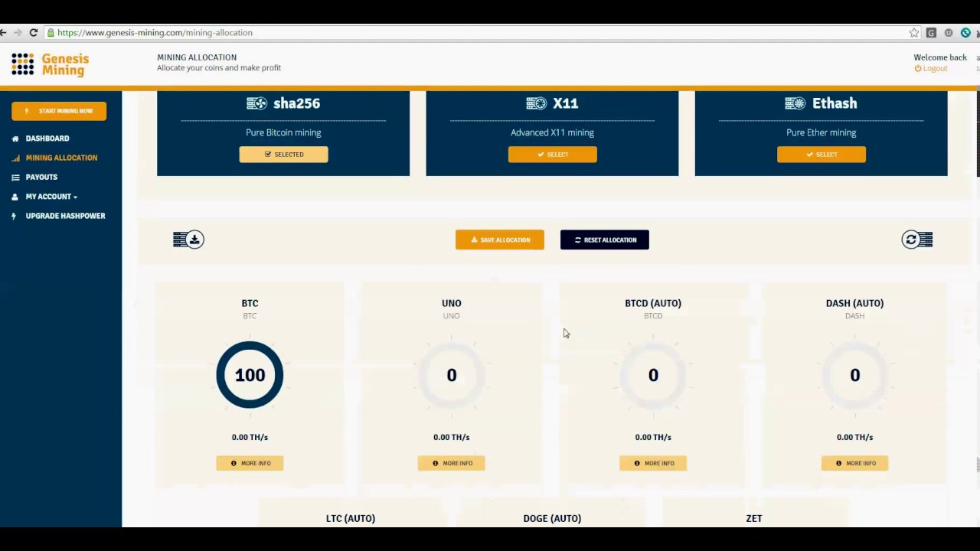This screenshot has height=551, width=980.
Task: Click the My Account user icon
Action: coord(15,197)
